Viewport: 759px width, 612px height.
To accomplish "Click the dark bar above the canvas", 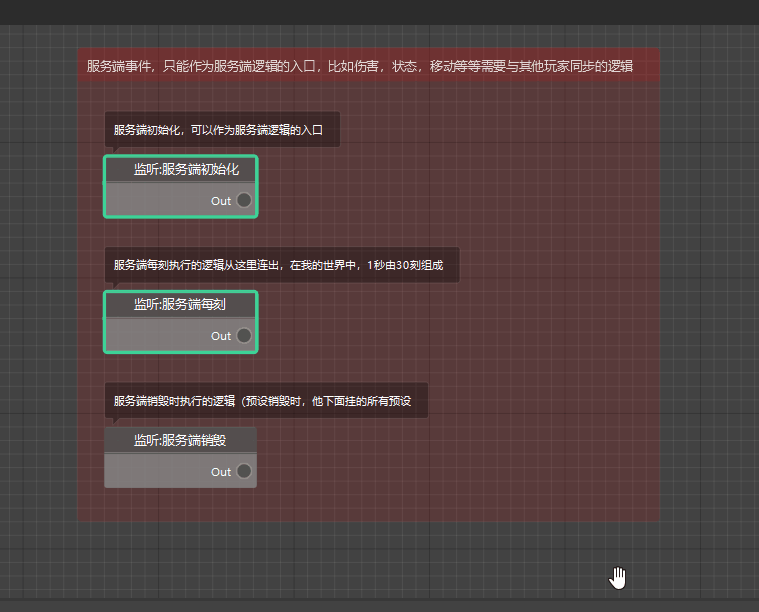I will click(x=380, y=12).
